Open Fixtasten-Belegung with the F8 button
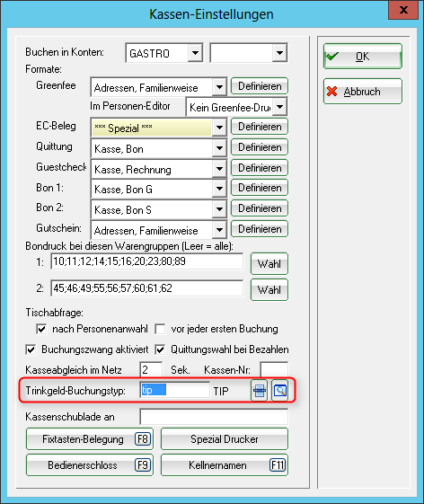Viewport: 424px width, 504px height. click(90, 439)
